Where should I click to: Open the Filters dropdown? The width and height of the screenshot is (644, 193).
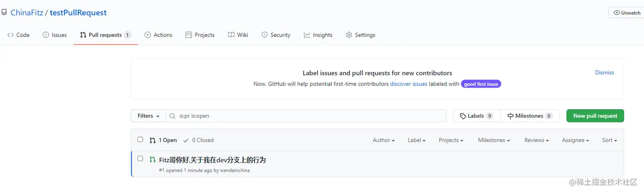click(x=148, y=116)
